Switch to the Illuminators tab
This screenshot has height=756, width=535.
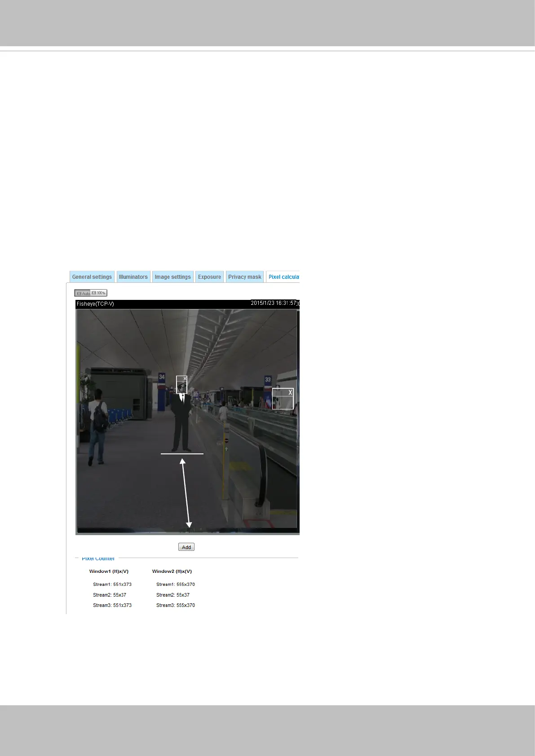[133, 277]
